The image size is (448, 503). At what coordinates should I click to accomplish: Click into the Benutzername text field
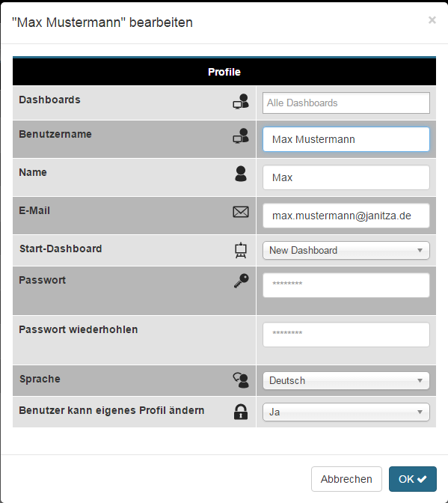(346, 139)
